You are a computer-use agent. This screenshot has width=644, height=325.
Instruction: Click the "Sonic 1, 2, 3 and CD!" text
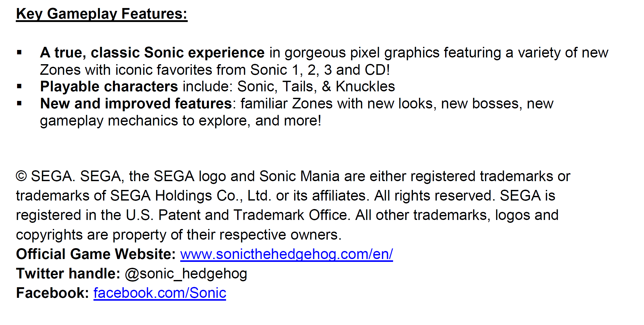320,70
